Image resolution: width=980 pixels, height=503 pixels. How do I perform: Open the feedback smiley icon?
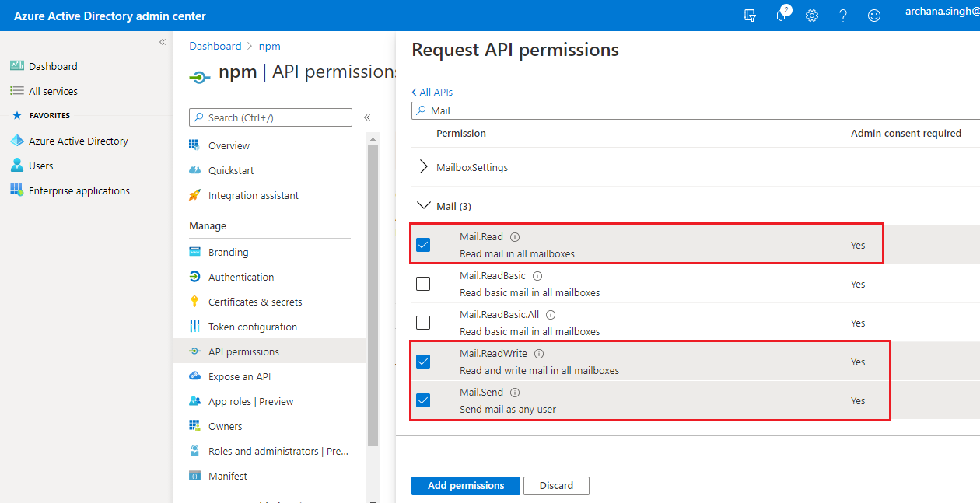[874, 16]
